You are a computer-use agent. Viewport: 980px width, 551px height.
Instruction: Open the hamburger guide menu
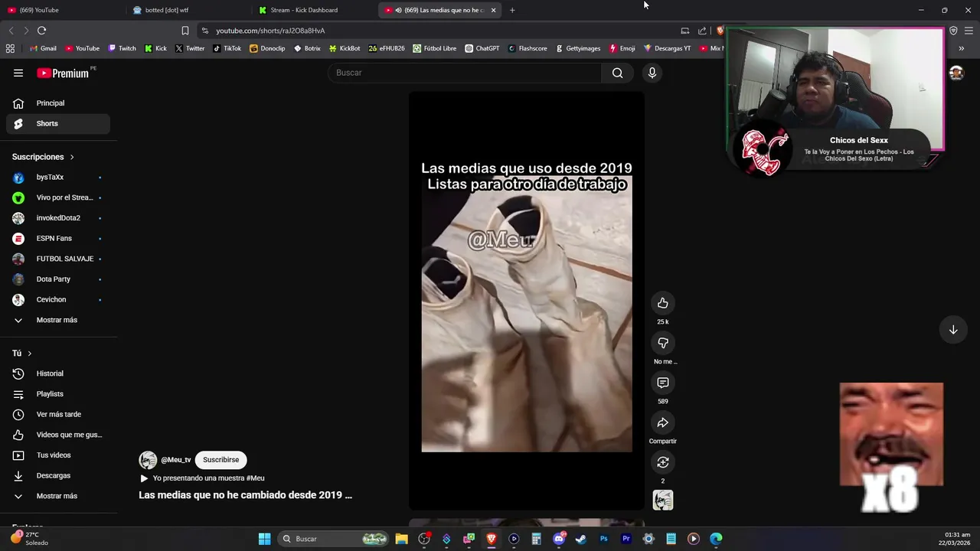tap(18, 73)
